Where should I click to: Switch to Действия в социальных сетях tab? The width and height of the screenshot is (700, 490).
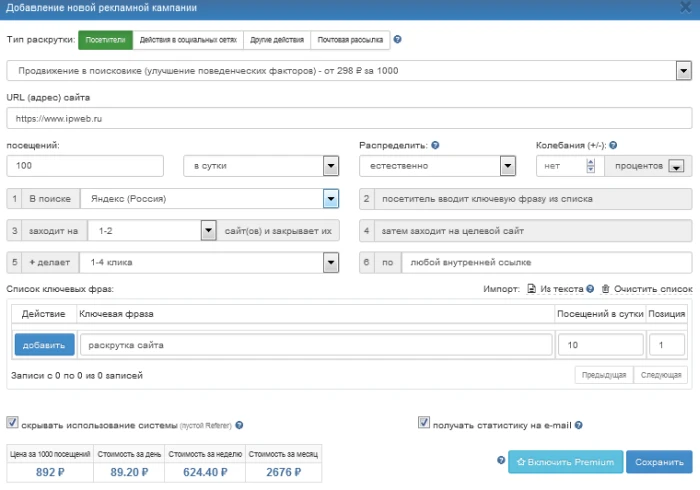pos(183,41)
